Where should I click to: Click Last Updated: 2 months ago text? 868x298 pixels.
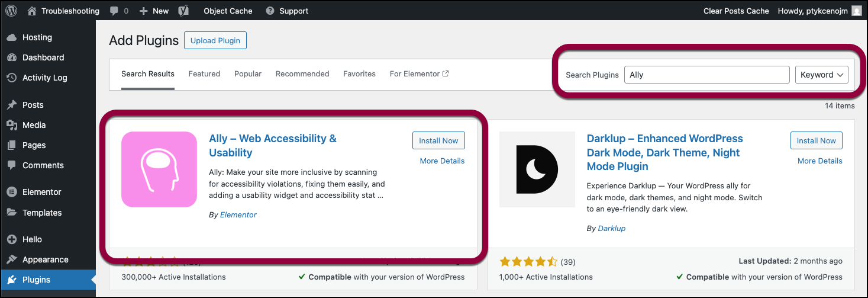point(790,261)
